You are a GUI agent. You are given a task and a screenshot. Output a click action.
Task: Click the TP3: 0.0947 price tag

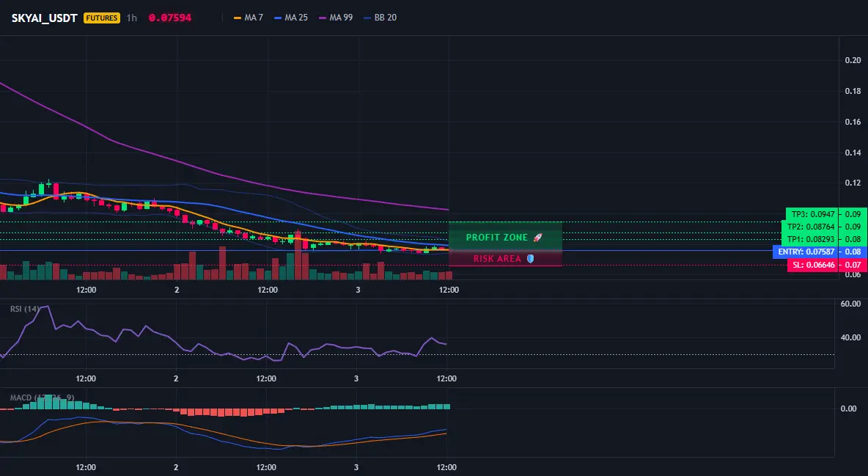click(x=812, y=214)
